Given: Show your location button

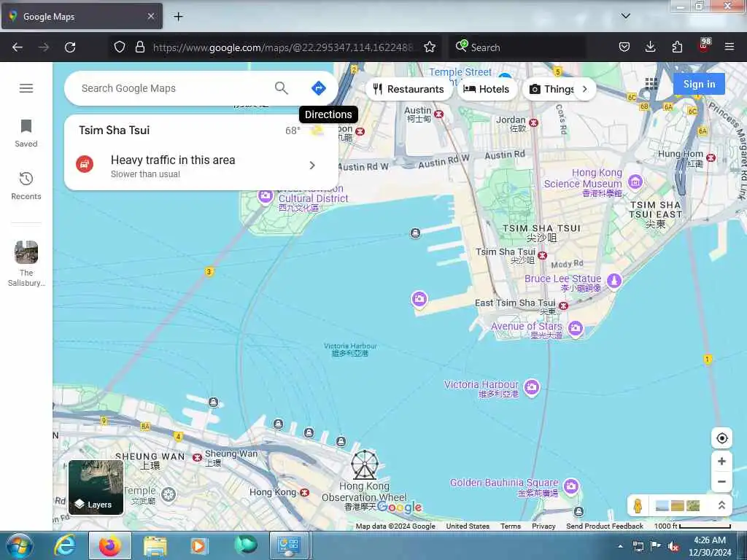Looking at the screenshot, I should click(721, 438).
